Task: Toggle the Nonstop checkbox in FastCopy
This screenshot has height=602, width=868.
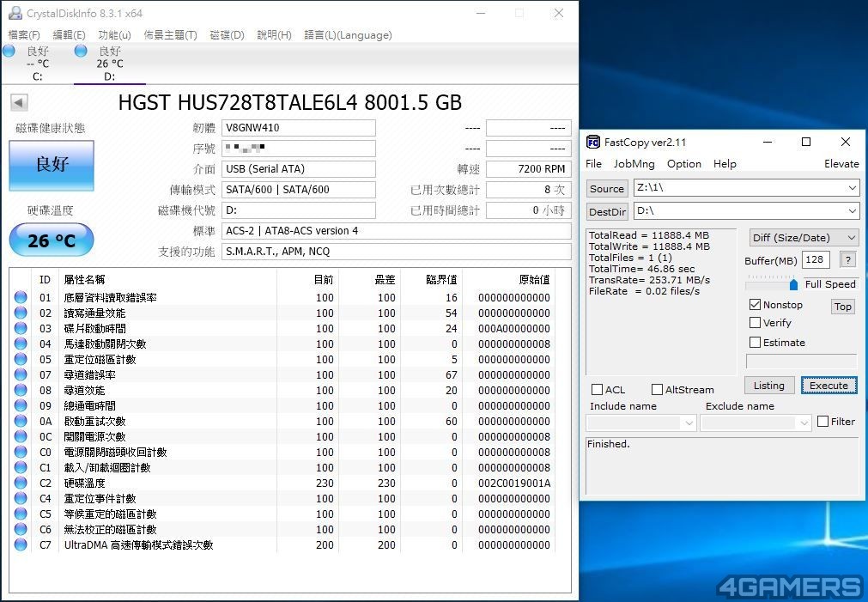Action: click(755, 305)
